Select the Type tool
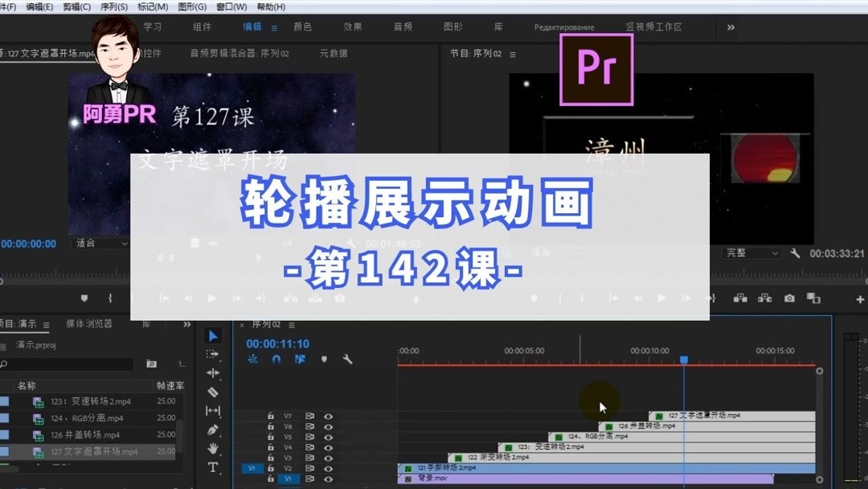 (x=212, y=466)
